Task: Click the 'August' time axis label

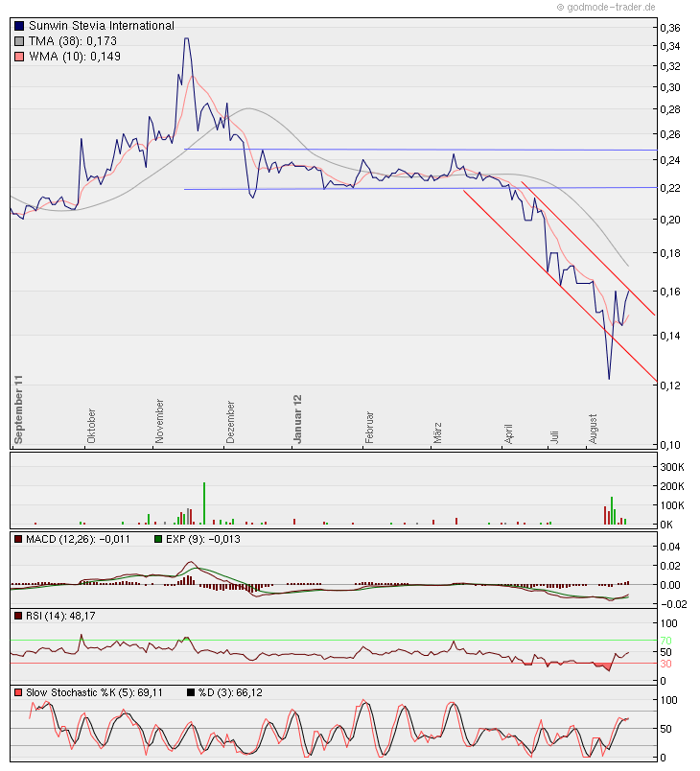Action: 593,429
